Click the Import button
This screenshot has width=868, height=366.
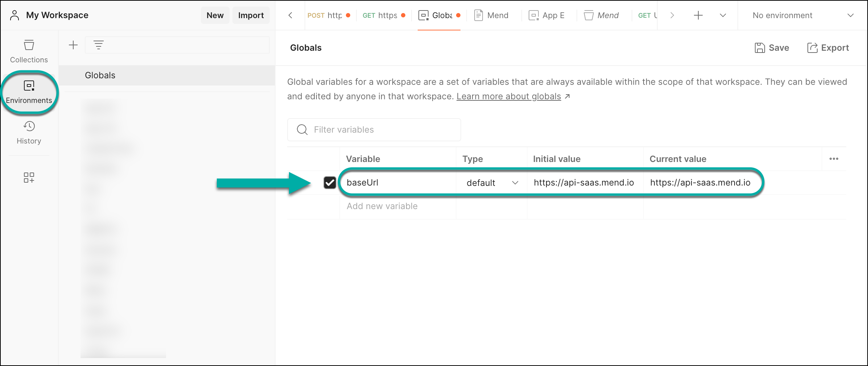[251, 15]
